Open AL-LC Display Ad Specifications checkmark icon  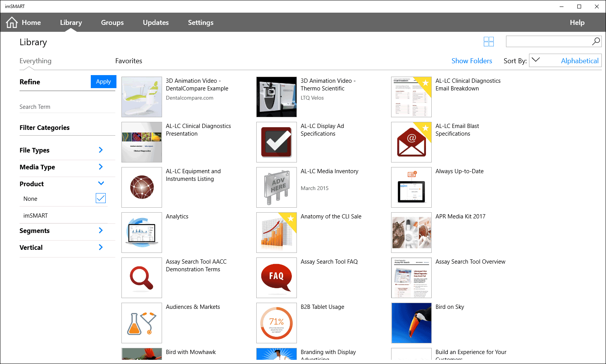click(277, 142)
